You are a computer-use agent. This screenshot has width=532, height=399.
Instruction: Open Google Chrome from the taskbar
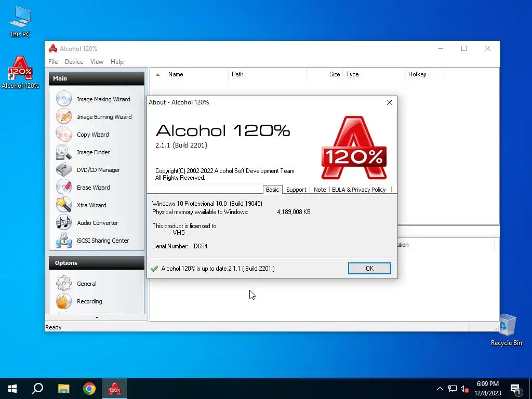(x=89, y=389)
